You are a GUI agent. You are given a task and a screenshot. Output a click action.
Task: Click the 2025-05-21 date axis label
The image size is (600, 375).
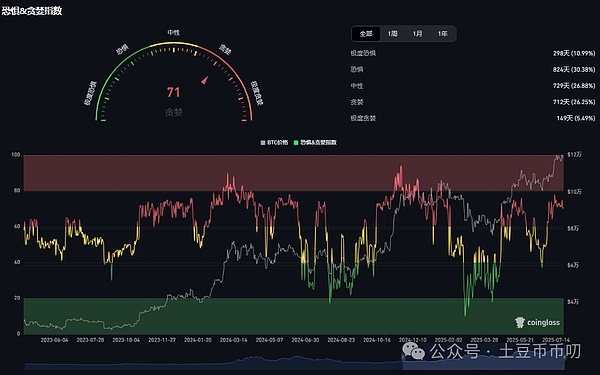pyautogui.click(x=520, y=340)
